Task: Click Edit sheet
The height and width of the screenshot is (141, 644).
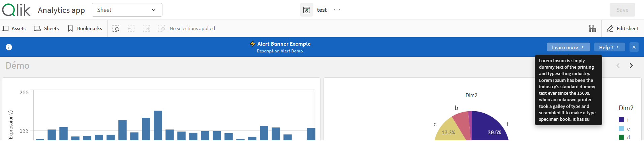Action: (x=622, y=29)
